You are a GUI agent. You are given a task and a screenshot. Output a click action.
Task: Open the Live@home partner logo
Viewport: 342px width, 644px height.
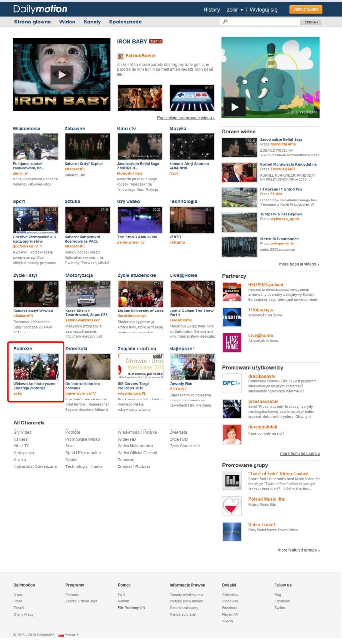(232, 342)
